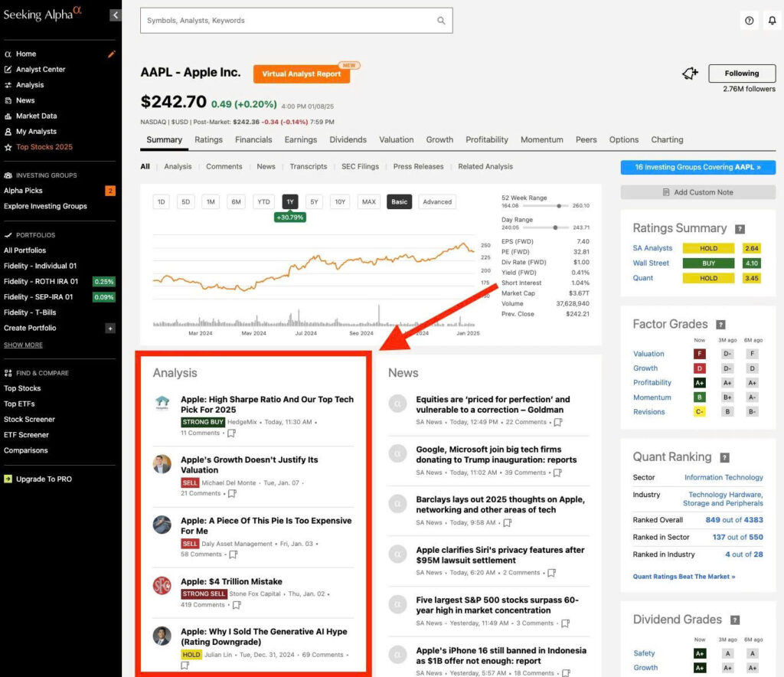
Task: Click the symbols search input field
Action: (x=296, y=21)
